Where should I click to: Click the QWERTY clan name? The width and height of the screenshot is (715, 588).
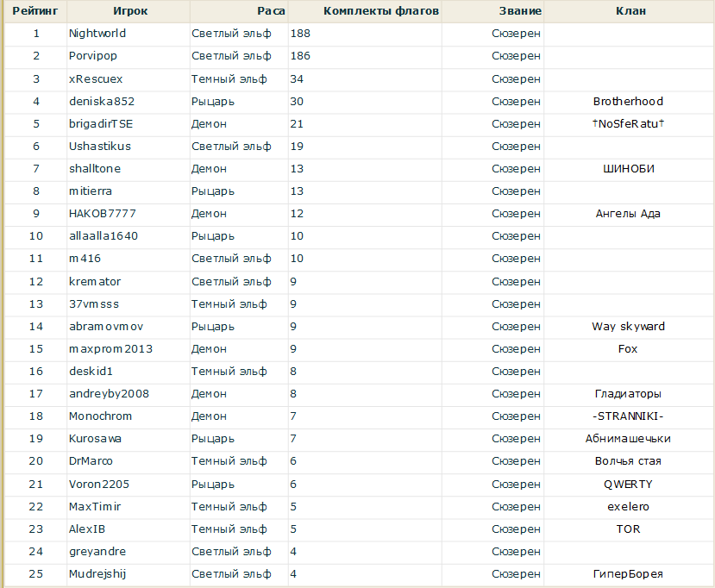628,484
